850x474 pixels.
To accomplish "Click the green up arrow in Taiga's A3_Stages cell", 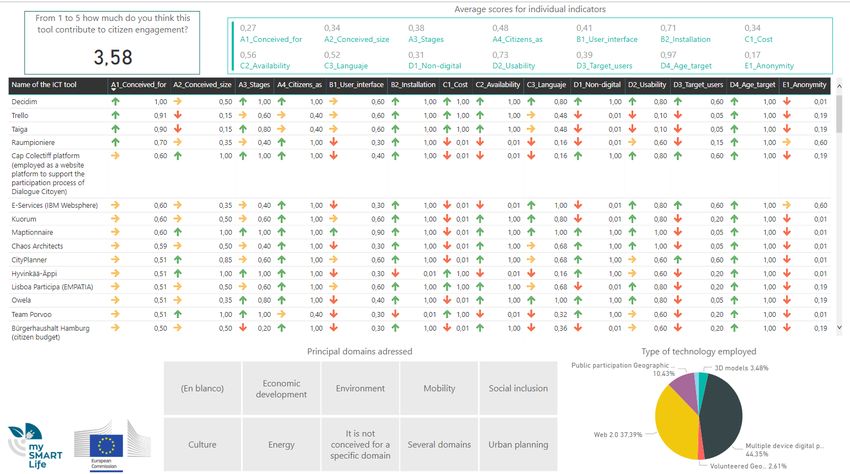I will click(x=243, y=129).
